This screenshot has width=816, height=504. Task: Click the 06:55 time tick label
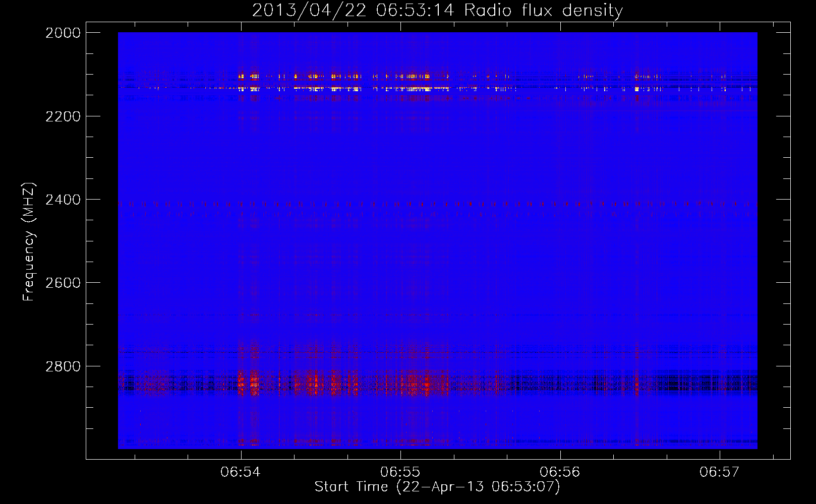(x=400, y=472)
